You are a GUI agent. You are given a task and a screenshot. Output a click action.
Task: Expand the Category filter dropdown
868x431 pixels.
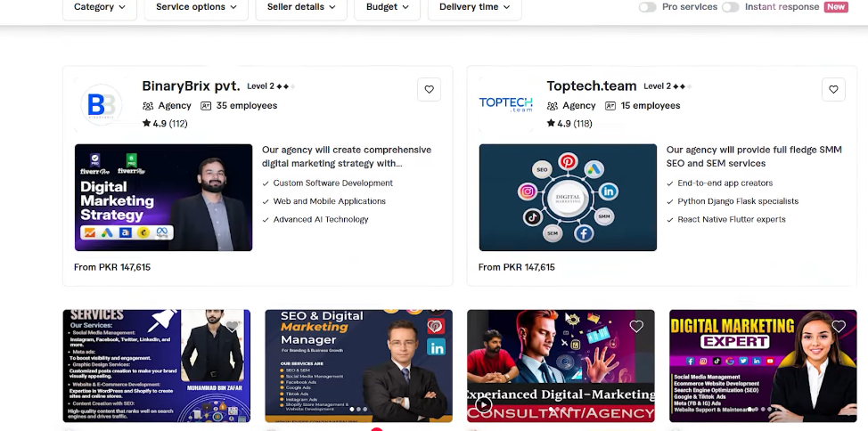[99, 7]
